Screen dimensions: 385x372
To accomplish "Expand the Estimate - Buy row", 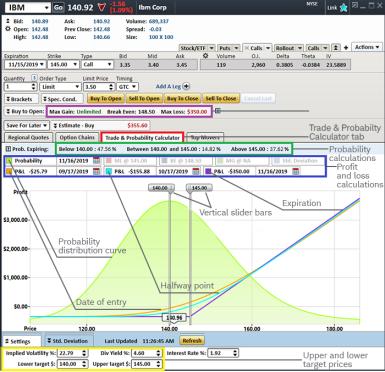I will click(x=55, y=126).
